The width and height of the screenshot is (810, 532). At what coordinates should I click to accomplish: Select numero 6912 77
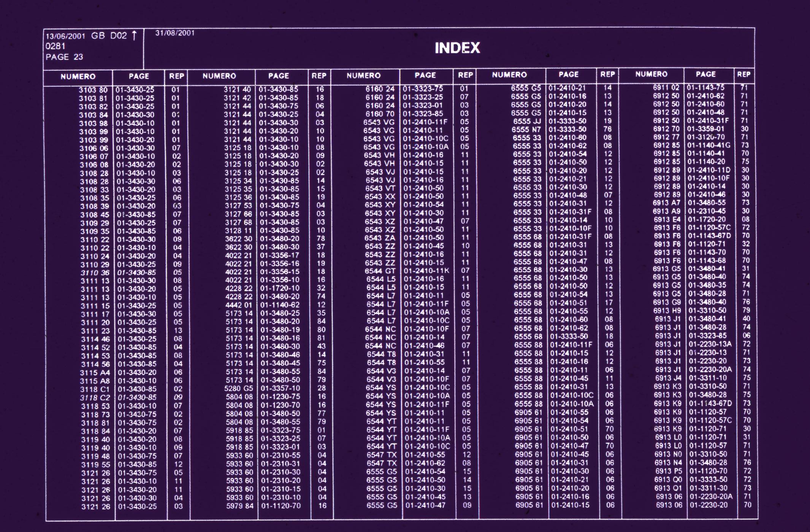(667, 137)
